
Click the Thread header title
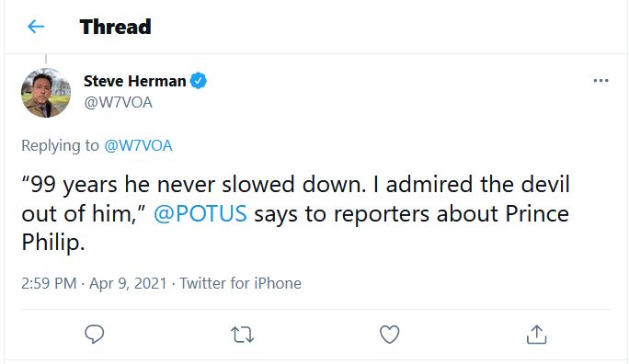pyautogui.click(x=115, y=27)
